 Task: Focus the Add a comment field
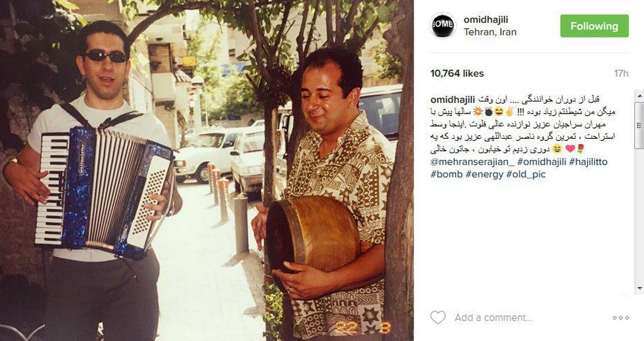[x=526, y=318]
